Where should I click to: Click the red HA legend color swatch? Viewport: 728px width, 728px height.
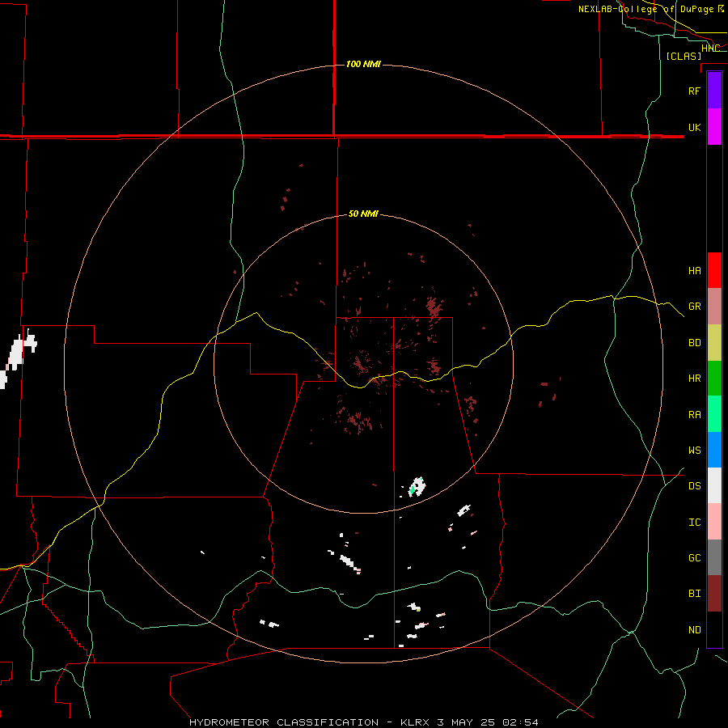(x=714, y=270)
